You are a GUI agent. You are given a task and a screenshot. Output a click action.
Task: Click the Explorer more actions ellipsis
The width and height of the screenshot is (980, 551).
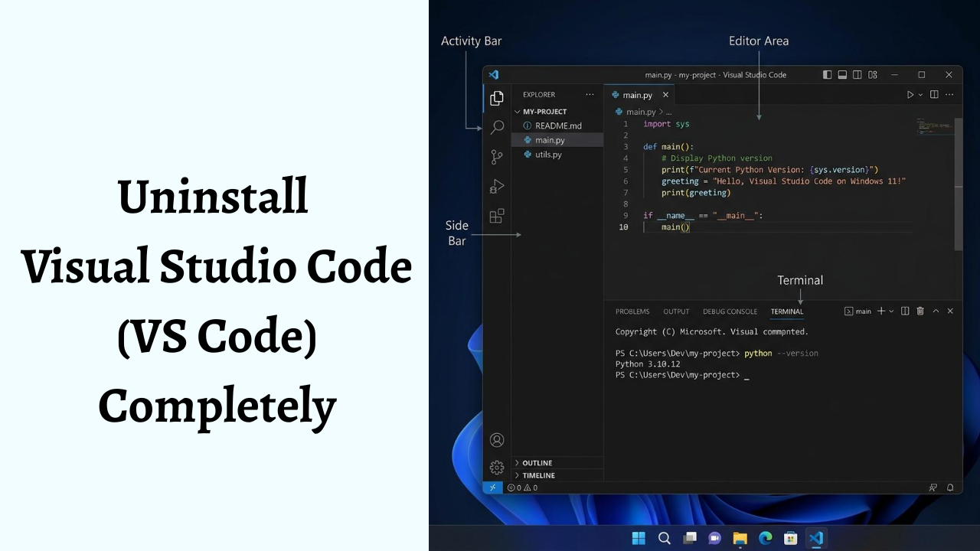pyautogui.click(x=590, y=95)
